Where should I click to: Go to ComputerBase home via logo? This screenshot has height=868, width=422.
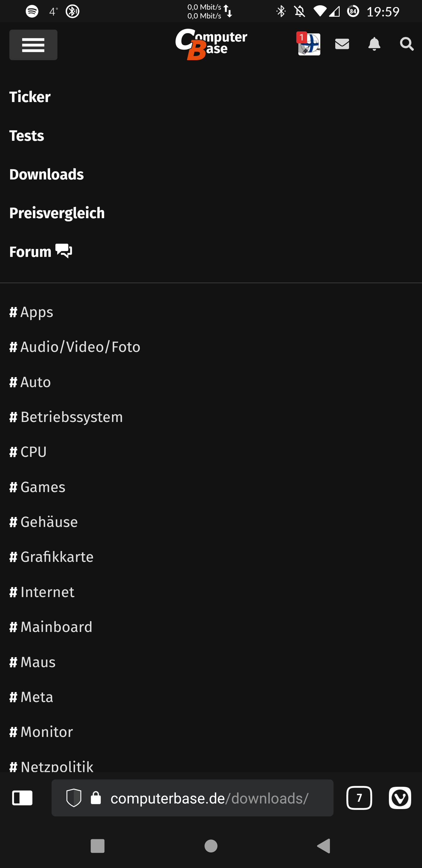click(211, 44)
